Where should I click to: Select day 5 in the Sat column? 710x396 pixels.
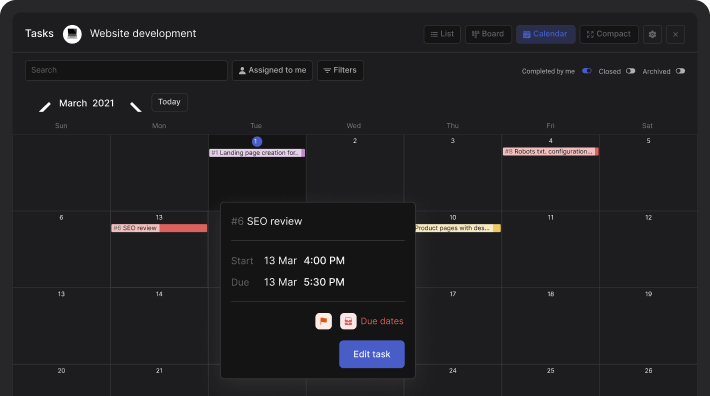648,141
